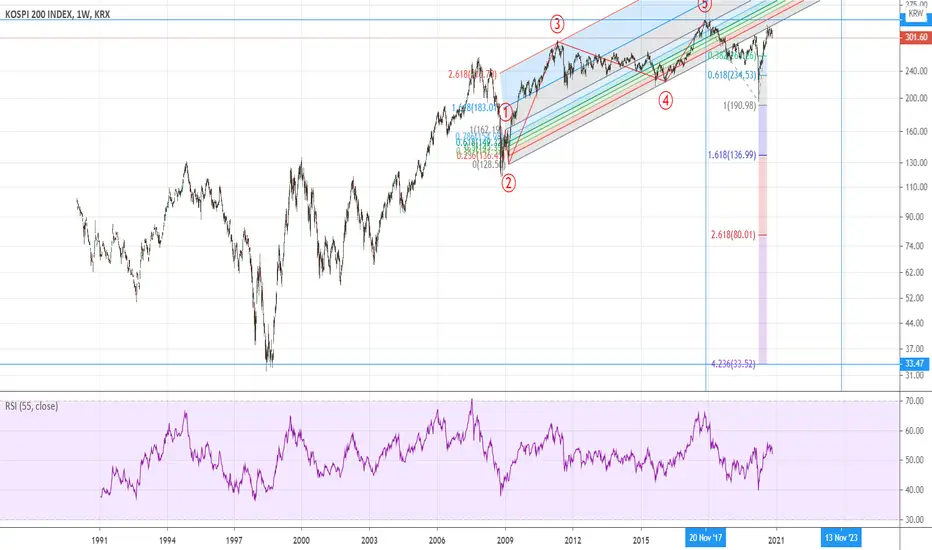The image size is (932, 550).
Task: Click the 1.618(183.01) blue extension label
Action: pyautogui.click(x=474, y=108)
